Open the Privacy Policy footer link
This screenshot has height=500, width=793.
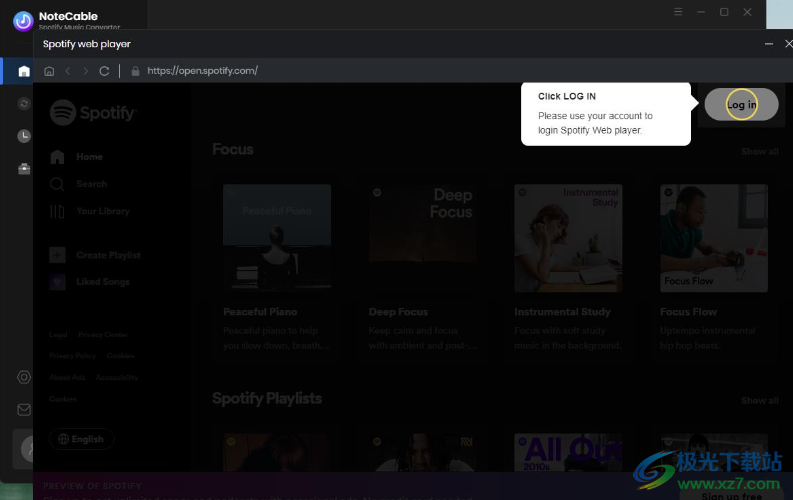pyautogui.click(x=72, y=356)
